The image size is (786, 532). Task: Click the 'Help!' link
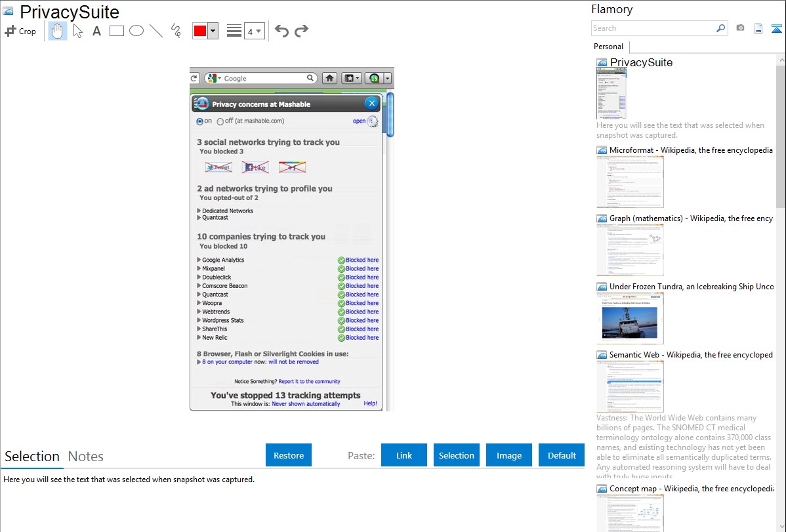pyautogui.click(x=371, y=403)
